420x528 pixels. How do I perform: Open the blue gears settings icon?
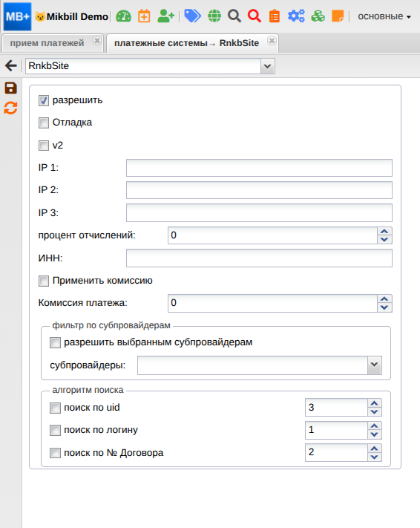[296, 16]
